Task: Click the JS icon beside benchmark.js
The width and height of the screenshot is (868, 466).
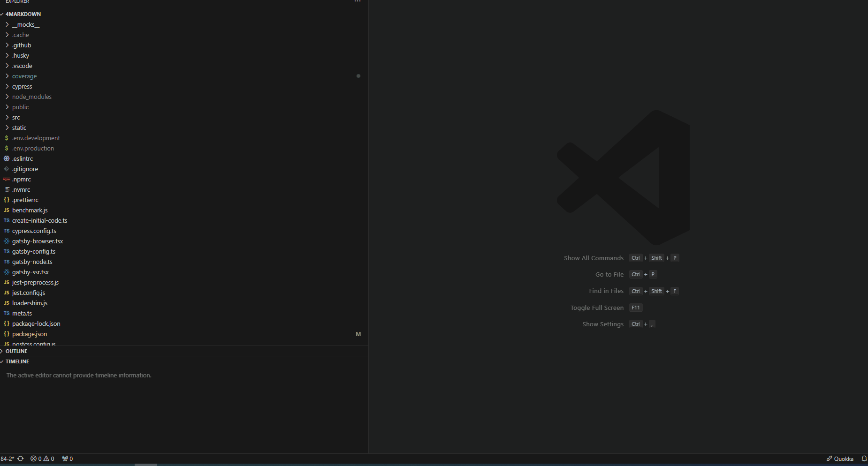Action: coord(7,210)
